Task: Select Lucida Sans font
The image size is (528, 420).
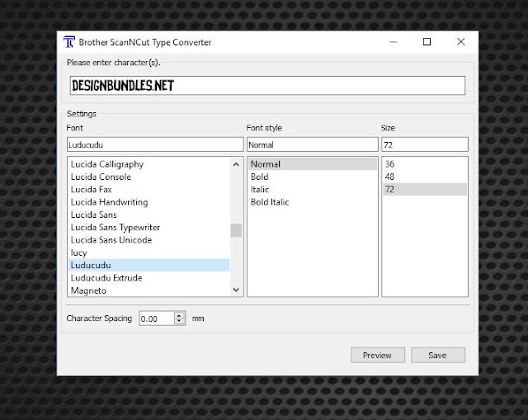Action: pos(149,215)
